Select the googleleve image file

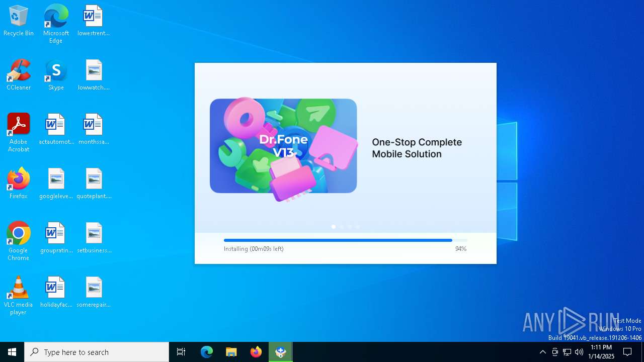tap(56, 184)
